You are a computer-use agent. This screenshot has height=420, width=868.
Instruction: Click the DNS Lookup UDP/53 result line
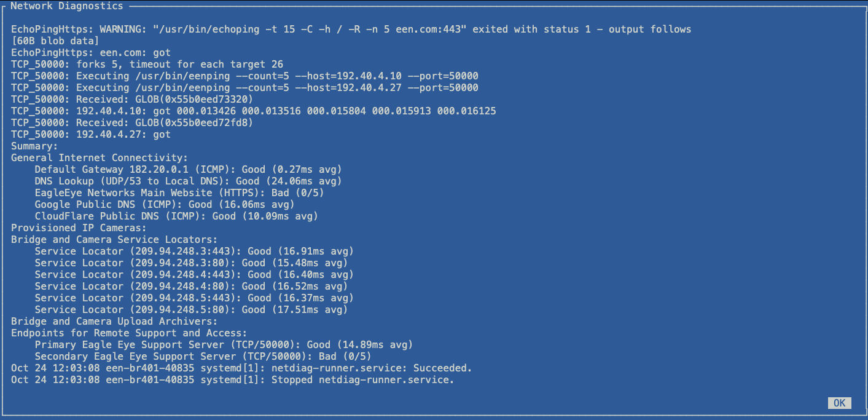188,181
